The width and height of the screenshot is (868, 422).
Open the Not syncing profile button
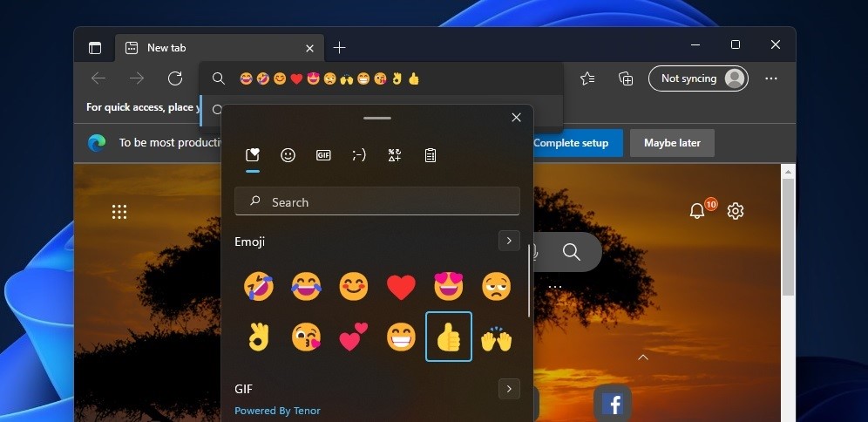(698, 78)
